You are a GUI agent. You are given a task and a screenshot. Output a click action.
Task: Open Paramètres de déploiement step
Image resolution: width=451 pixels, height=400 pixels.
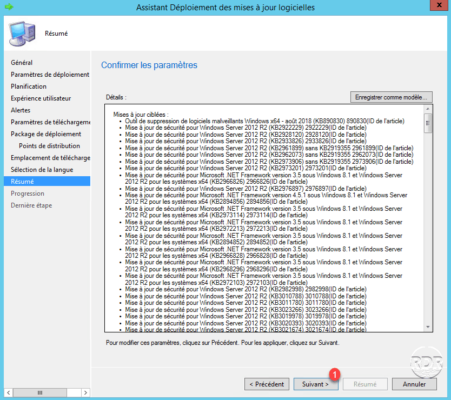[50, 74]
